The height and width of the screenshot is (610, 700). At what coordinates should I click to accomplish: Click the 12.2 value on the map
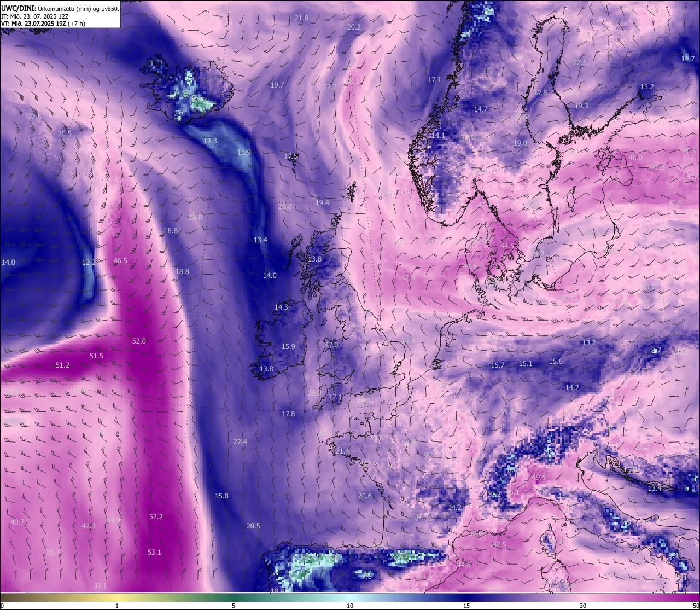(x=89, y=262)
